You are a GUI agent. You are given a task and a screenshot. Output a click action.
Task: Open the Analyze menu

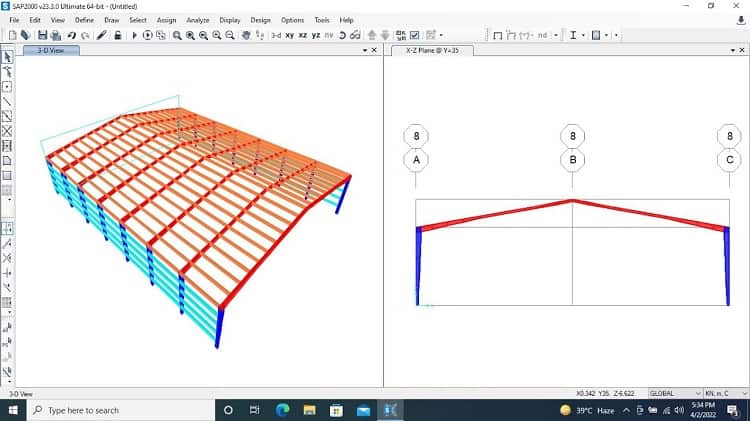point(198,20)
